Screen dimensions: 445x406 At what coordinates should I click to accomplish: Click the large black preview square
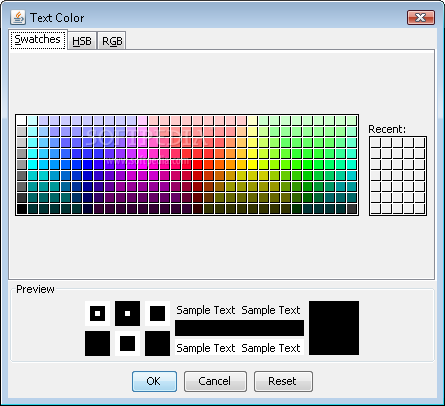(x=334, y=328)
